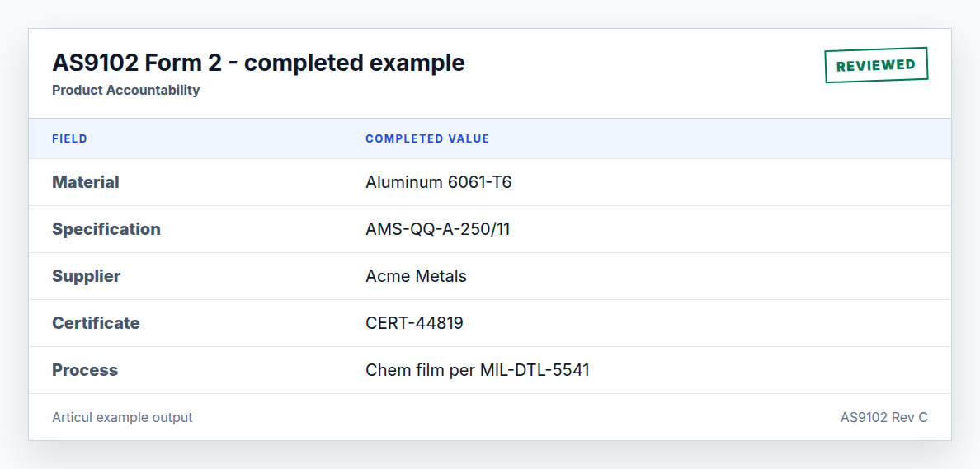This screenshot has height=469, width=980.
Task: Select the Material field label
Action: [x=86, y=182]
